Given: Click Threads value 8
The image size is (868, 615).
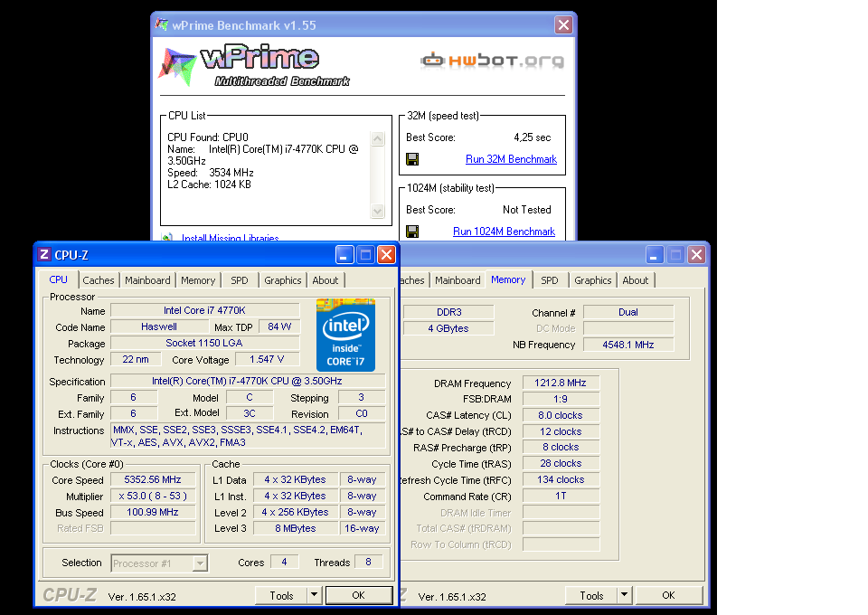Looking at the screenshot, I should [x=369, y=563].
